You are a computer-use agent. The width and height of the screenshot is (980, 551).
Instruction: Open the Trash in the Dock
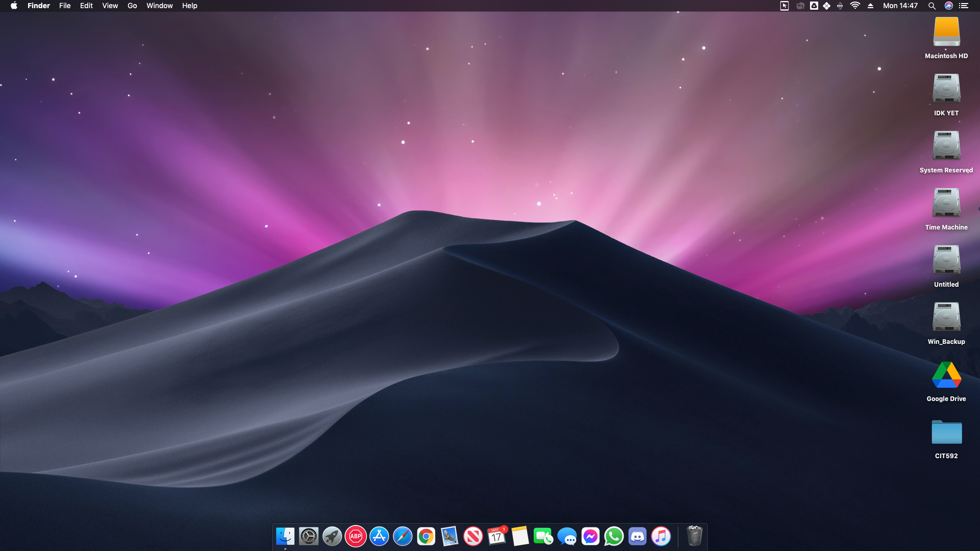[x=694, y=536]
